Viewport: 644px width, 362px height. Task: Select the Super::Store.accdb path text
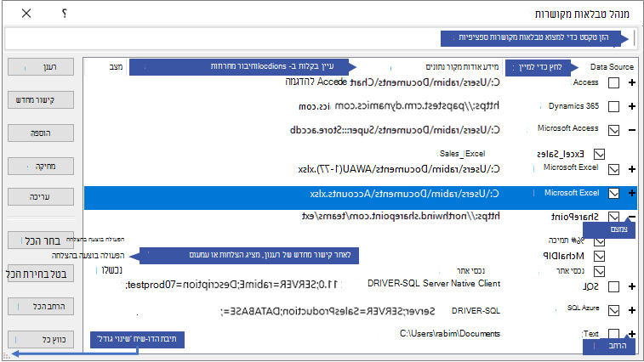pos(395,131)
